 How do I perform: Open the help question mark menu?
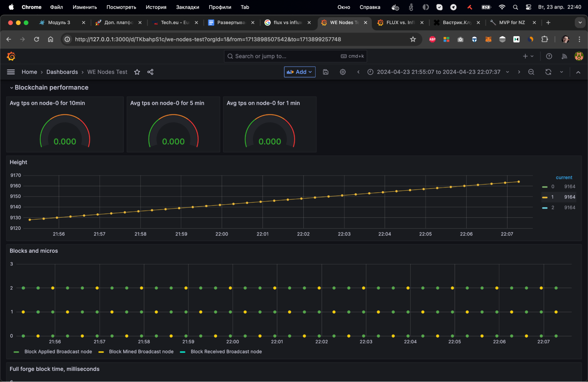coord(549,56)
